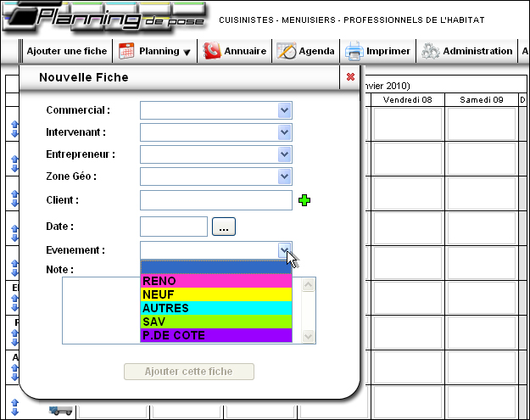Click the Agenda clock icon
530x420 pixels.
click(286, 51)
